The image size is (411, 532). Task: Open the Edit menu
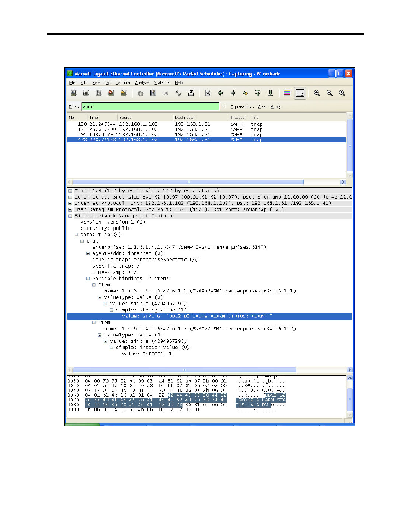tap(84, 83)
